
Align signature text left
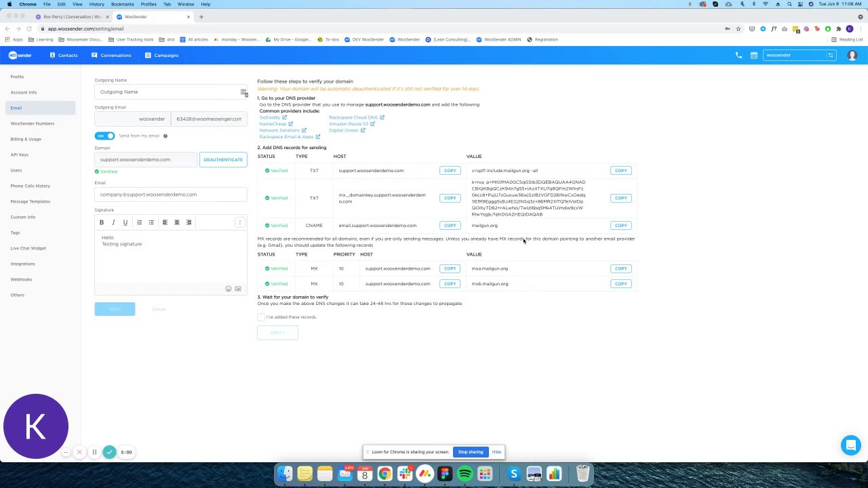point(165,222)
